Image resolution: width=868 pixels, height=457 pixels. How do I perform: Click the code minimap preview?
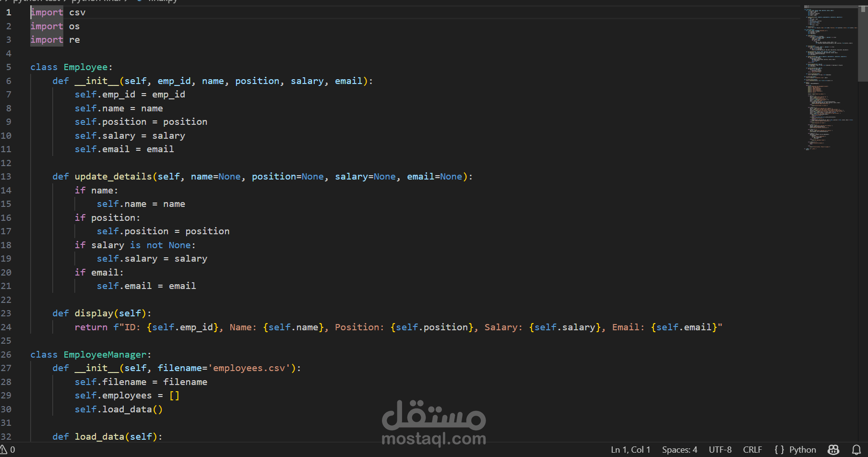pyautogui.click(x=831, y=79)
